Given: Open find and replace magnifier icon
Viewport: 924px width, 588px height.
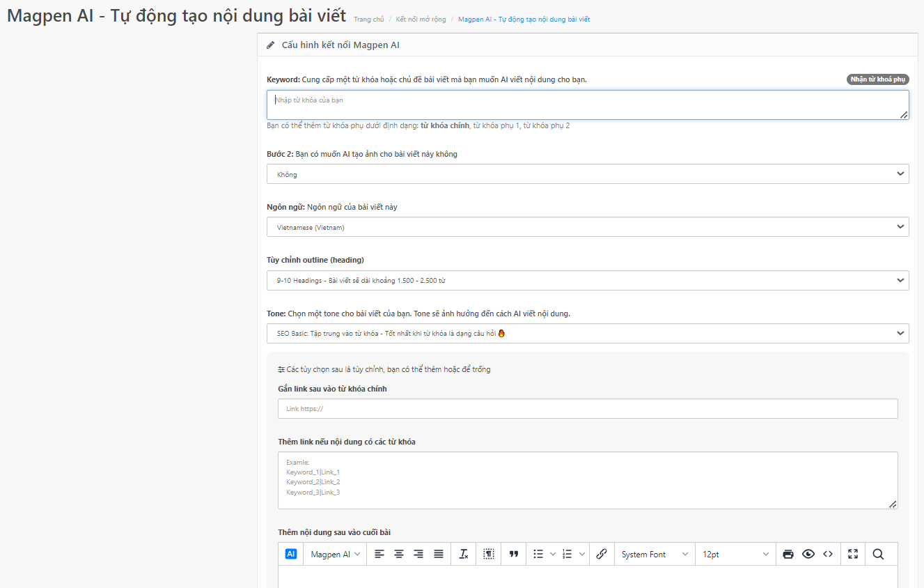Looking at the screenshot, I should (878, 554).
